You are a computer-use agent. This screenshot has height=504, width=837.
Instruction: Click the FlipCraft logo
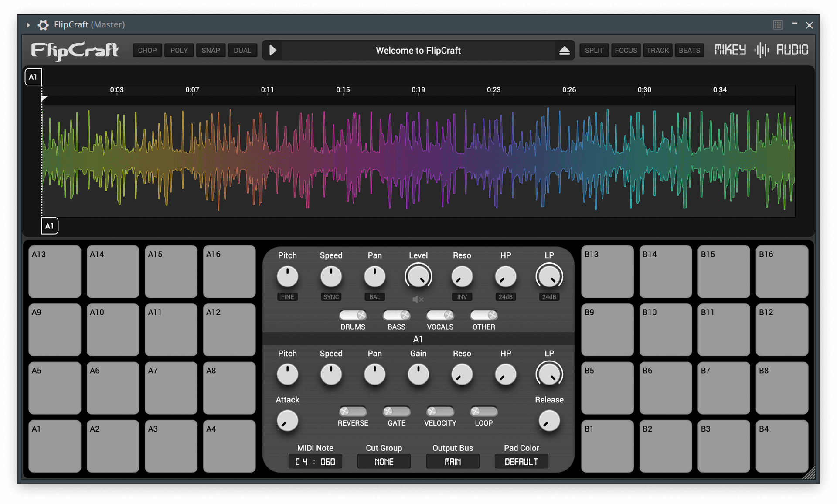click(x=75, y=51)
